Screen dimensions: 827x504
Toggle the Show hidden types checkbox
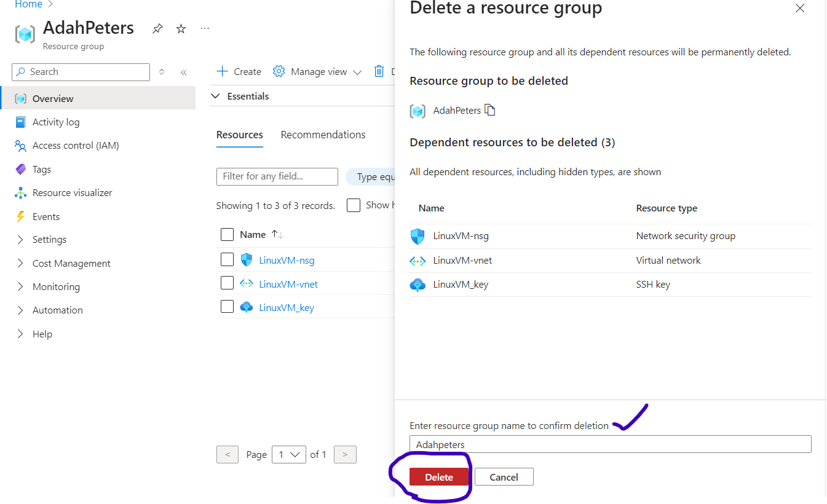pos(354,205)
